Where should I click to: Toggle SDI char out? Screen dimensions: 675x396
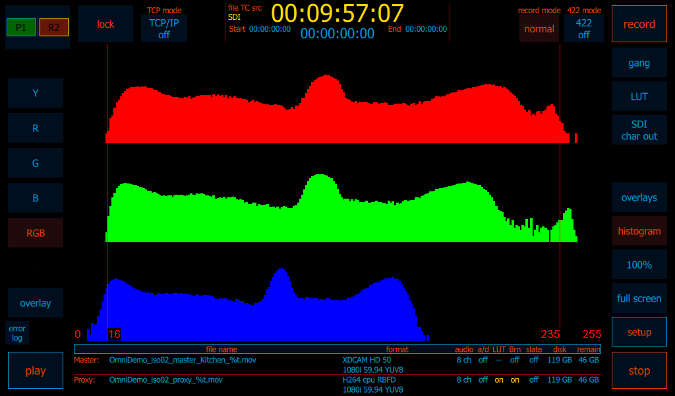tap(639, 130)
